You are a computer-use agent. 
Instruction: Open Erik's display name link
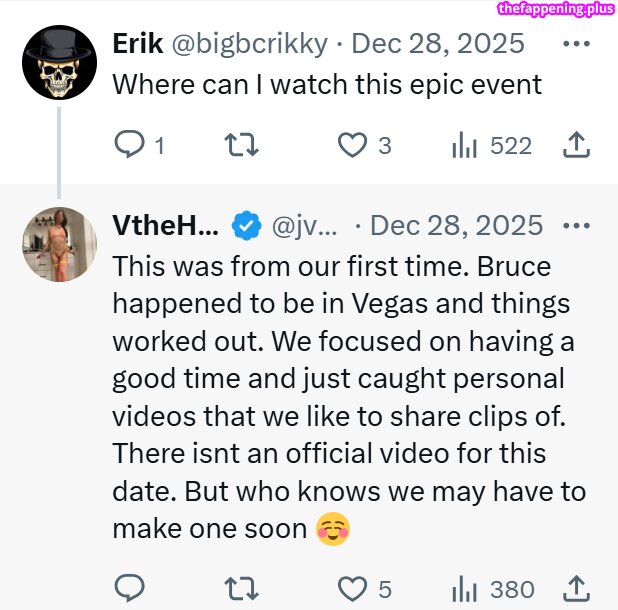point(139,44)
